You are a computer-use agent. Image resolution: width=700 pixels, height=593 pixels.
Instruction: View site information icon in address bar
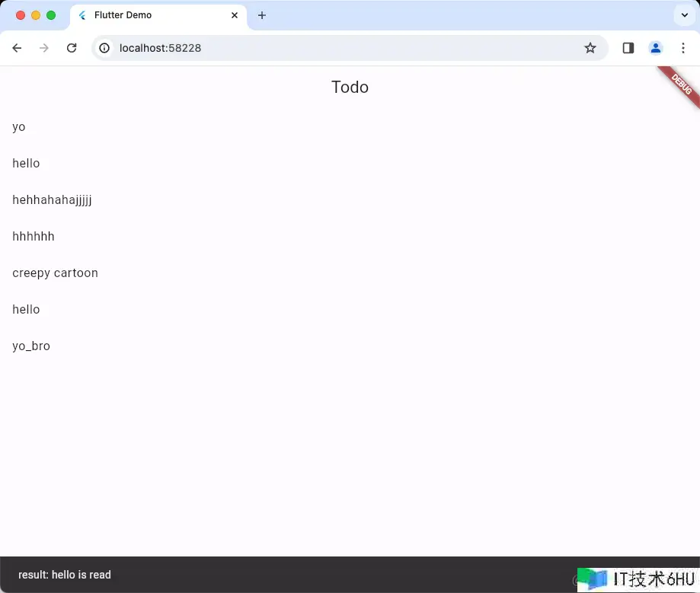[x=104, y=48]
